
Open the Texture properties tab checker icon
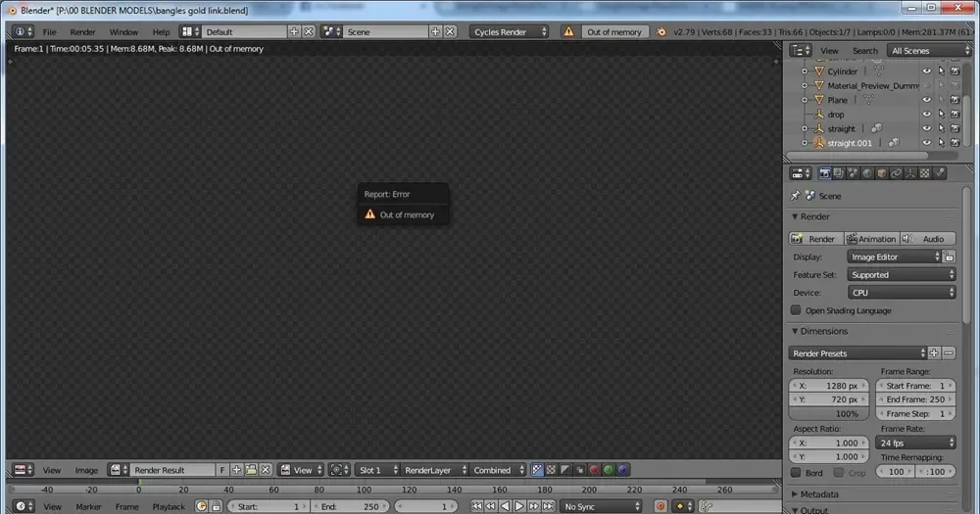coord(925,173)
